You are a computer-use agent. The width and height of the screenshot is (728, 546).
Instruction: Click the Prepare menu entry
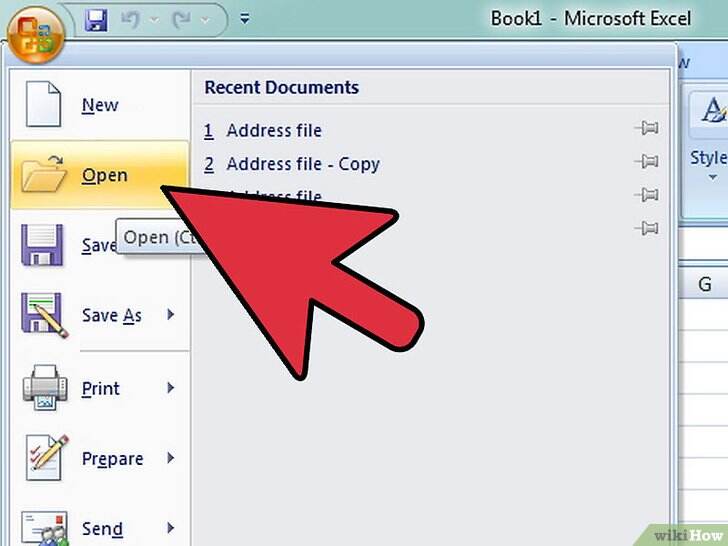tap(100, 459)
